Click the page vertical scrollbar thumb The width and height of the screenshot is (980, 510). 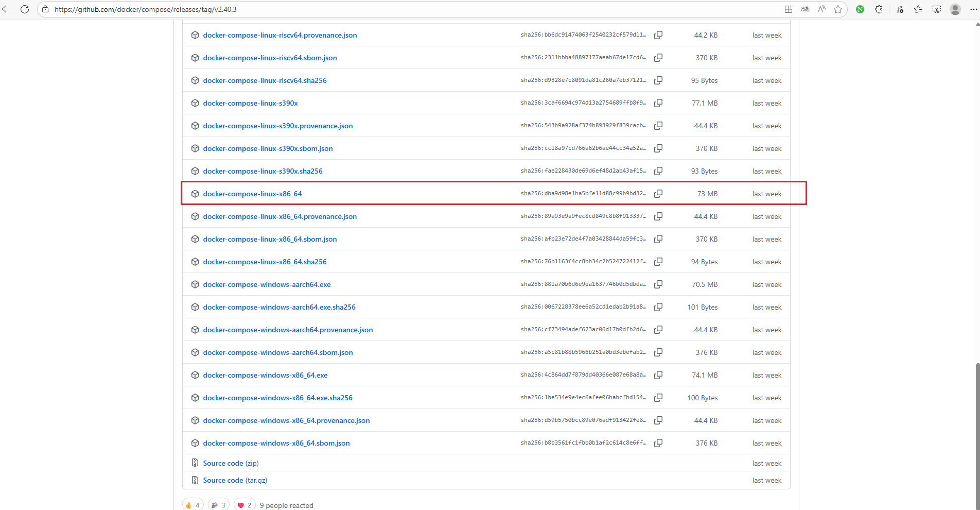click(977, 435)
